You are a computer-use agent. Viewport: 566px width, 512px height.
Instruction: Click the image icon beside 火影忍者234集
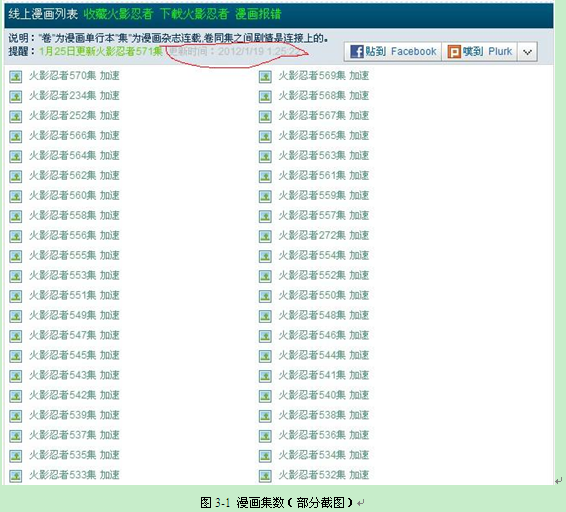(16, 96)
